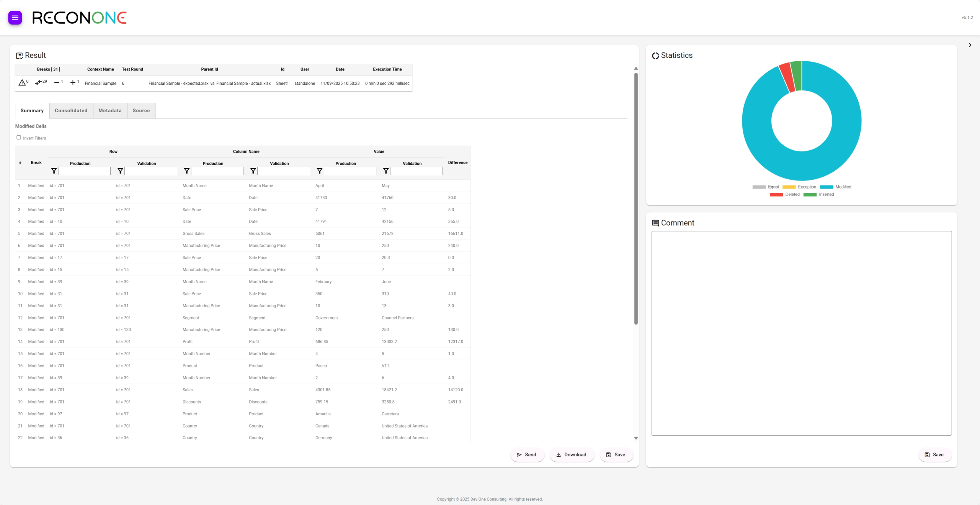Click filter icon for Value Validation
980x505 pixels.
[x=386, y=171]
